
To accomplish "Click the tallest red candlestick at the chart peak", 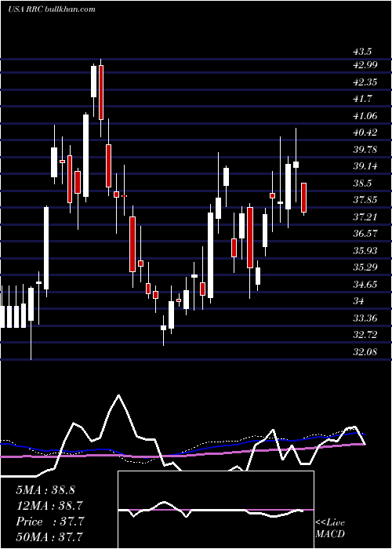I will [x=101, y=93].
